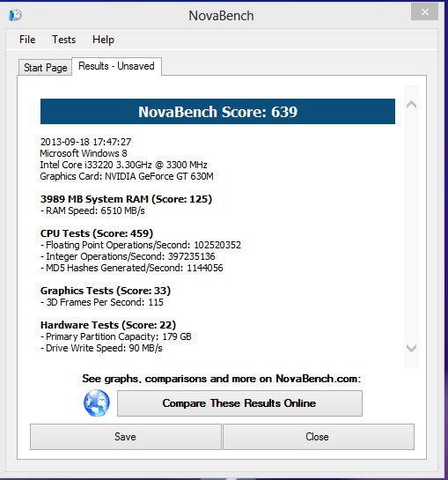This screenshot has width=448, height=480.
Task: Click the Graphics Tests score heading
Action: click(106, 291)
